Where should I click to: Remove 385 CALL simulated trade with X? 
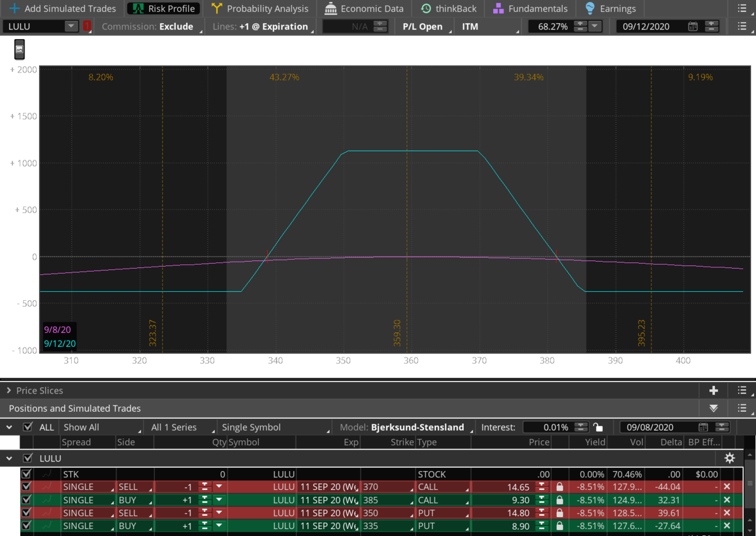tap(726, 499)
